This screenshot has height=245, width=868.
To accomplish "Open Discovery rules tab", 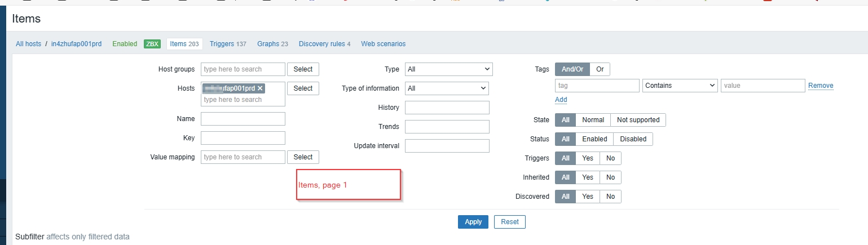I will [x=324, y=44].
